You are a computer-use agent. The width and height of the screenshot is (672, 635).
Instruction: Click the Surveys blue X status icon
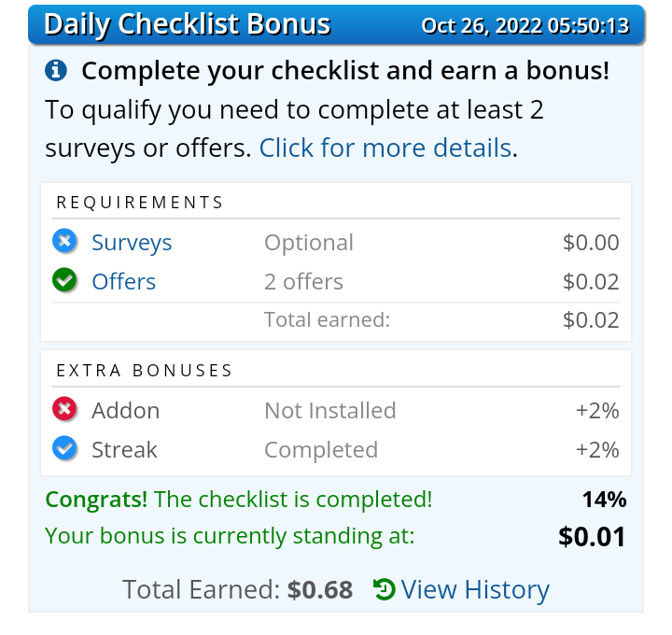pyautogui.click(x=64, y=241)
